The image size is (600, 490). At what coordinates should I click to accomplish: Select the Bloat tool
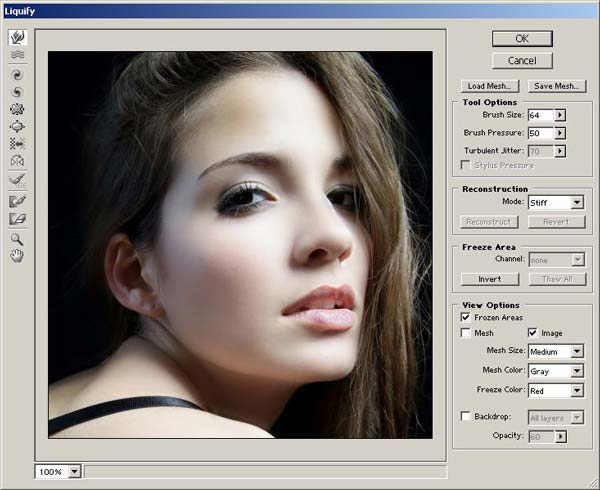[17, 126]
